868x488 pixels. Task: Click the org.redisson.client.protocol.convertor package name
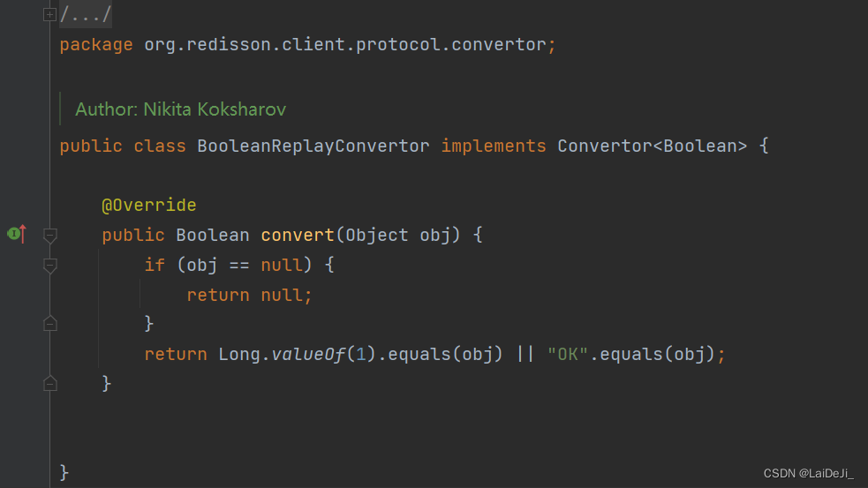pos(345,44)
